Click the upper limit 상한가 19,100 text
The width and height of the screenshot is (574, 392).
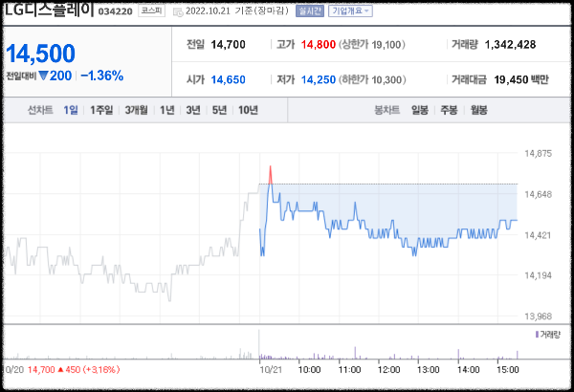[372, 45]
